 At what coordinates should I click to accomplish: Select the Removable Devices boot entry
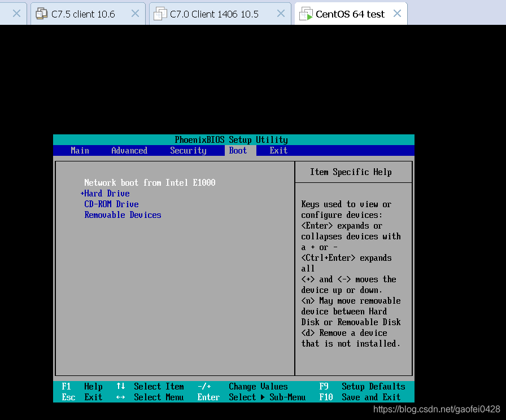click(x=123, y=215)
